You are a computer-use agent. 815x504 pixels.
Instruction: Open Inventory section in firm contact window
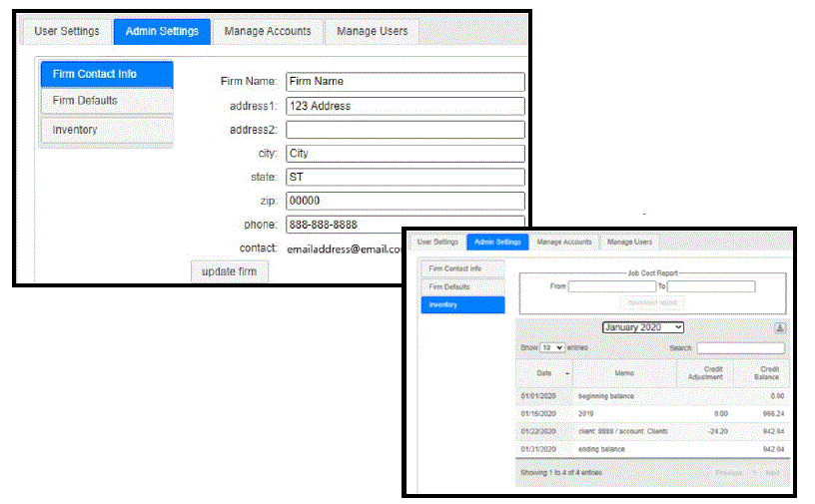coord(107,130)
